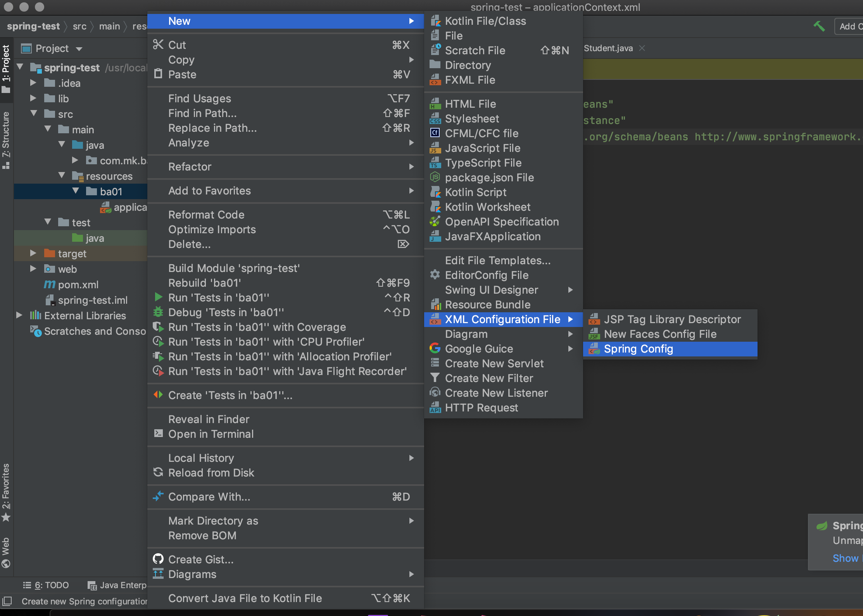Expand the target folder in the tree
The image size is (863, 616).
pos(33,253)
